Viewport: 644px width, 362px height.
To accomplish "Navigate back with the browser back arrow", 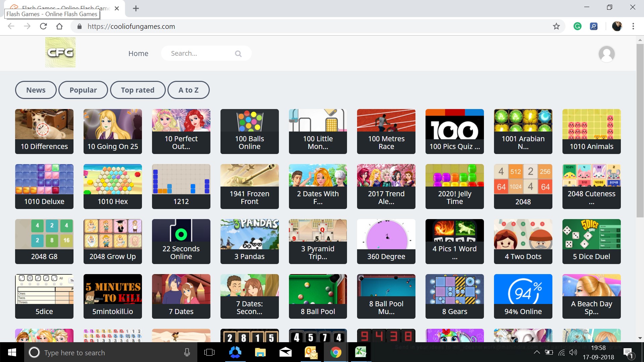I will 11,26.
